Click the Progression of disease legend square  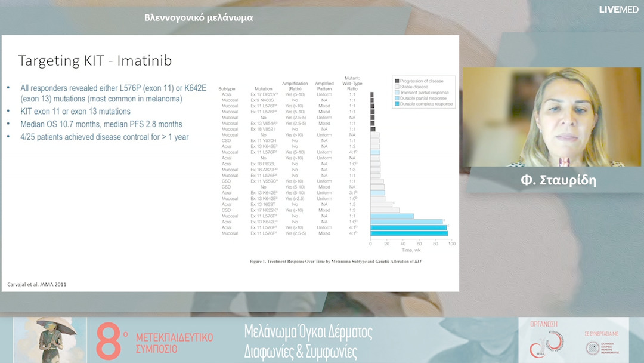(397, 80)
